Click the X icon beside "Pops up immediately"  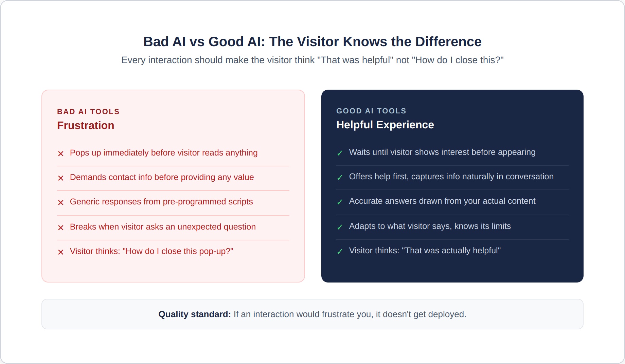(61, 153)
